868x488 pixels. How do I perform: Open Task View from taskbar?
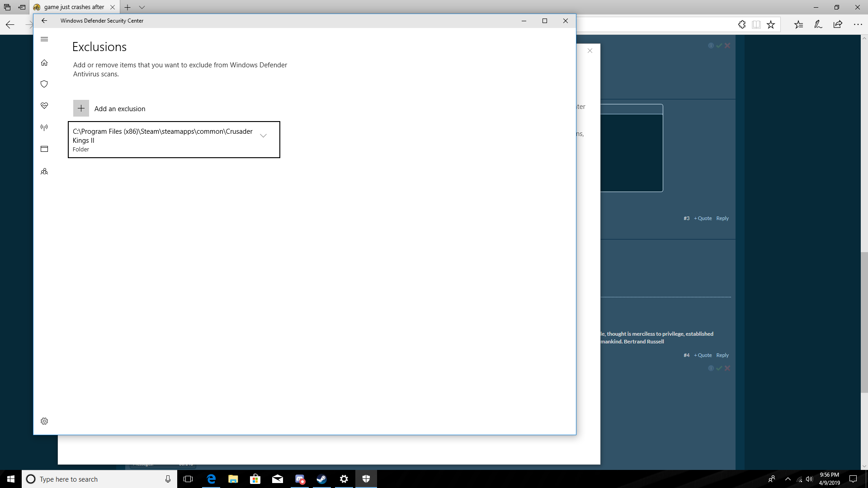click(188, 479)
